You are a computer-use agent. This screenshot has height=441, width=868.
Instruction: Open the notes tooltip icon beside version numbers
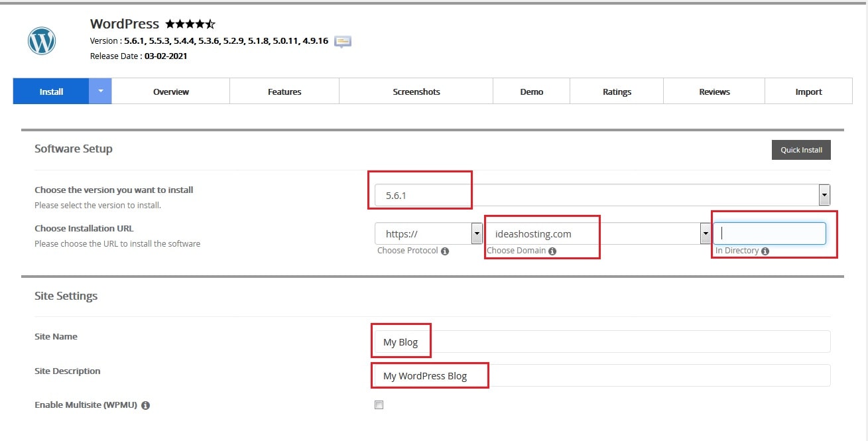[x=342, y=41]
